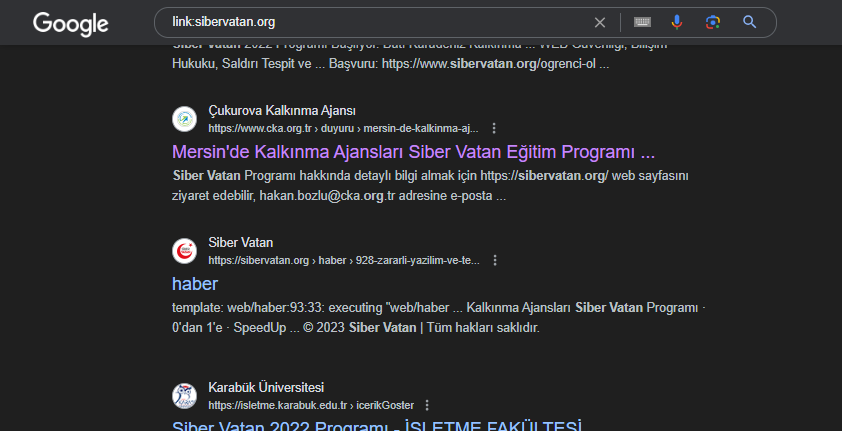Click the Karabük Üniversitesi site name
842x431 pixels.
266,388
